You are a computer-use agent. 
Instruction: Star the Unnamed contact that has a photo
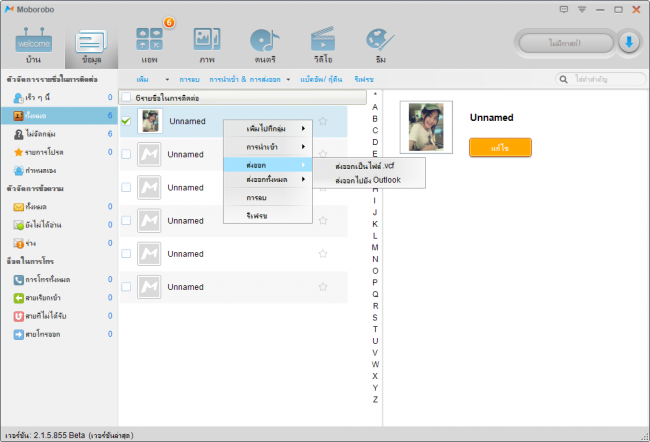tap(323, 121)
